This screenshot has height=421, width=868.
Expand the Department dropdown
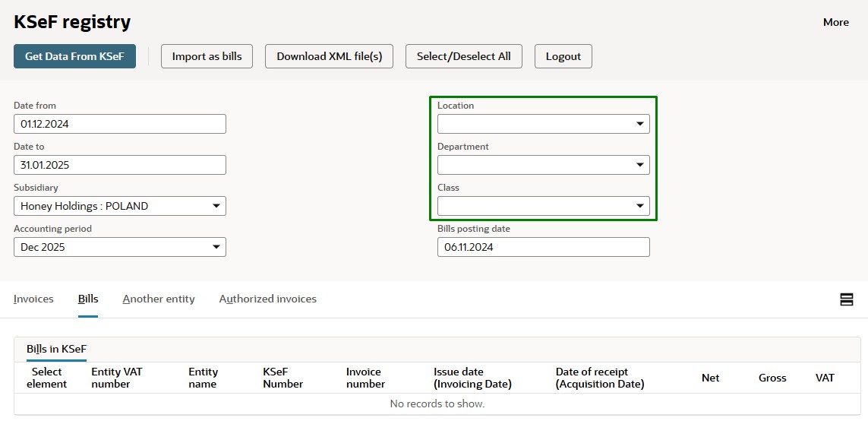[x=543, y=165]
